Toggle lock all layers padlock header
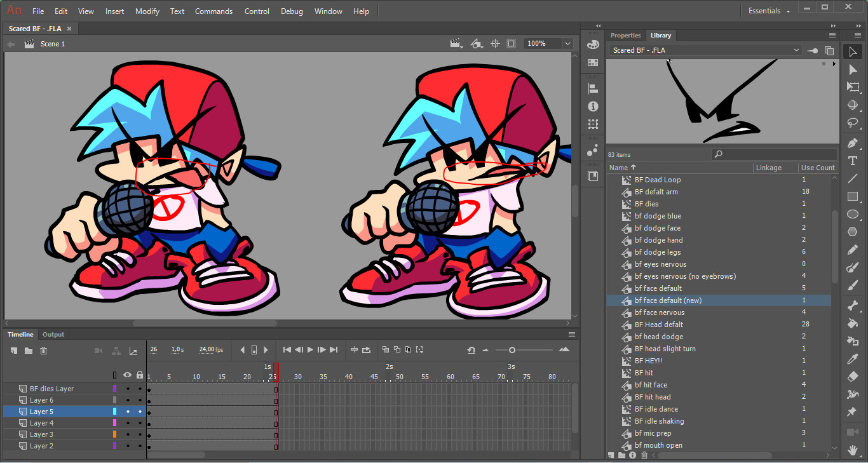Screen dimensions: 868x463 pos(140,375)
